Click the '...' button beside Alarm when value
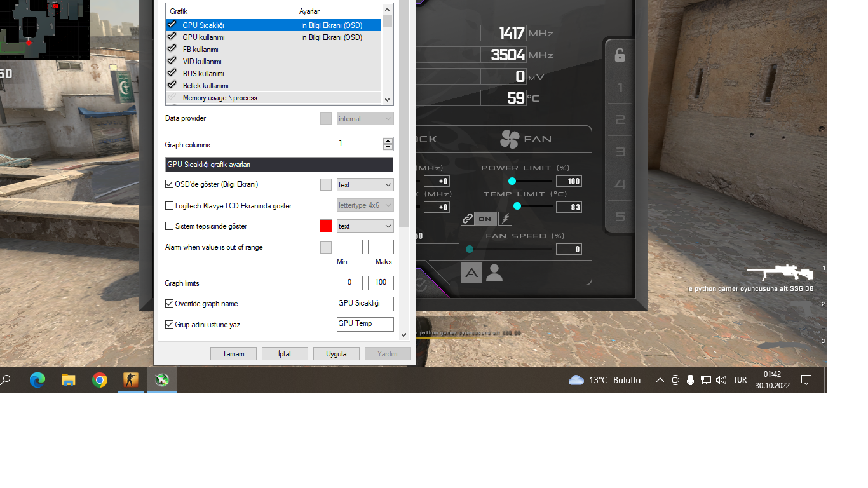Screen dimensions: 868x488 click(x=326, y=247)
